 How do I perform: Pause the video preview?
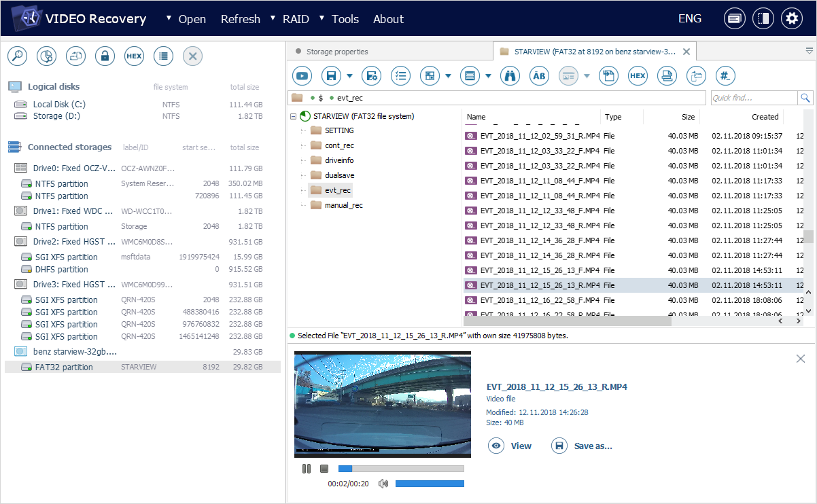tap(307, 468)
